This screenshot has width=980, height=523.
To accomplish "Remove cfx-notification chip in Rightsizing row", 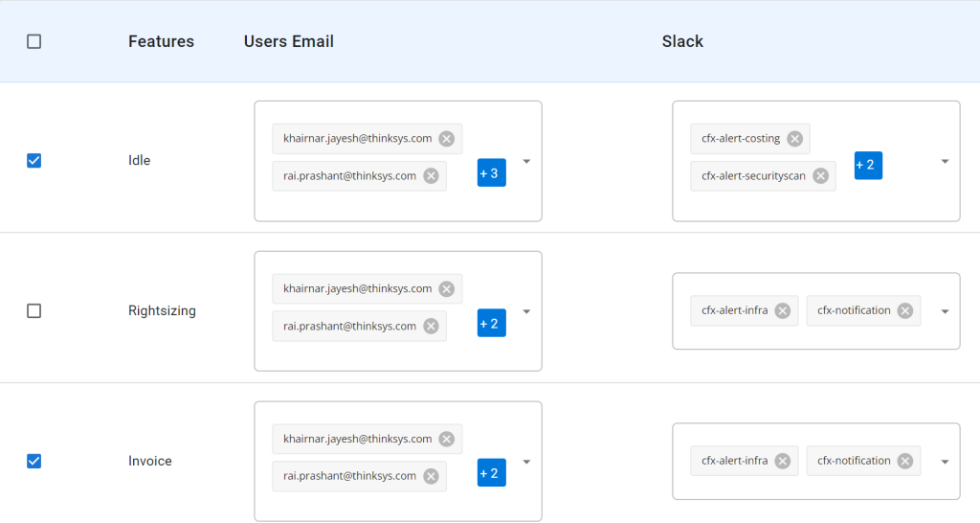I will [x=905, y=311].
